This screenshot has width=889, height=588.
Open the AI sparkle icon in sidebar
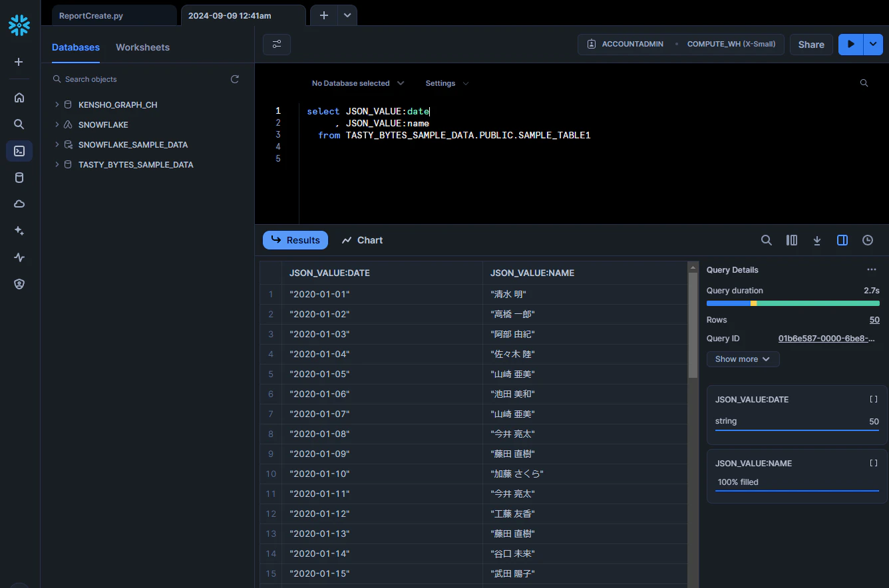pos(19,231)
